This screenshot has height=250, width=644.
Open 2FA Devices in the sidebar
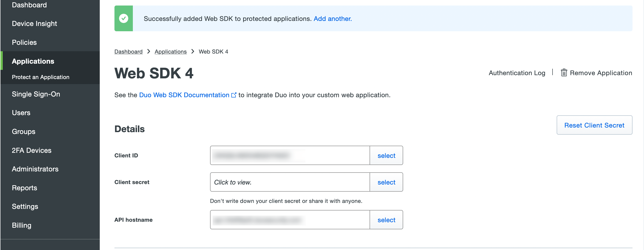coord(31,150)
